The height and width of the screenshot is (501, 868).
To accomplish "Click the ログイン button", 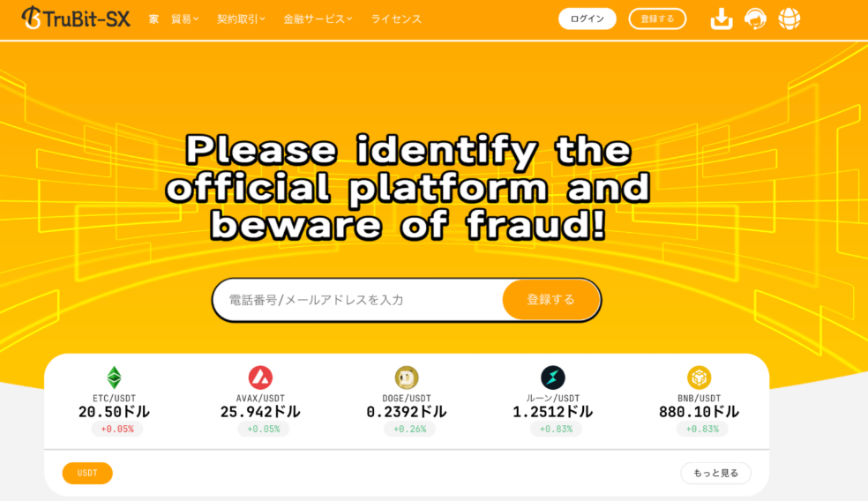I will [587, 19].
